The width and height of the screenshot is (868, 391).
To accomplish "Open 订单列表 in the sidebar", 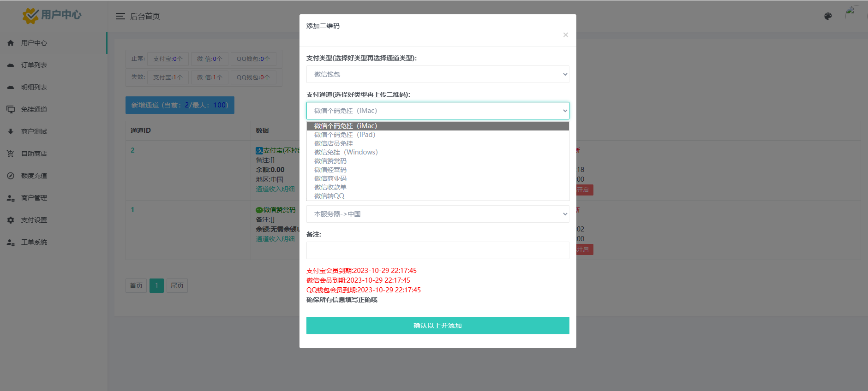I will pos(54,65).
